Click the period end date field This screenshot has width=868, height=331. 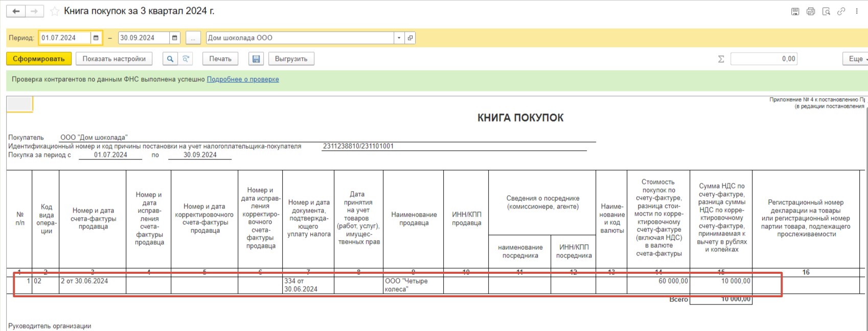144,38
